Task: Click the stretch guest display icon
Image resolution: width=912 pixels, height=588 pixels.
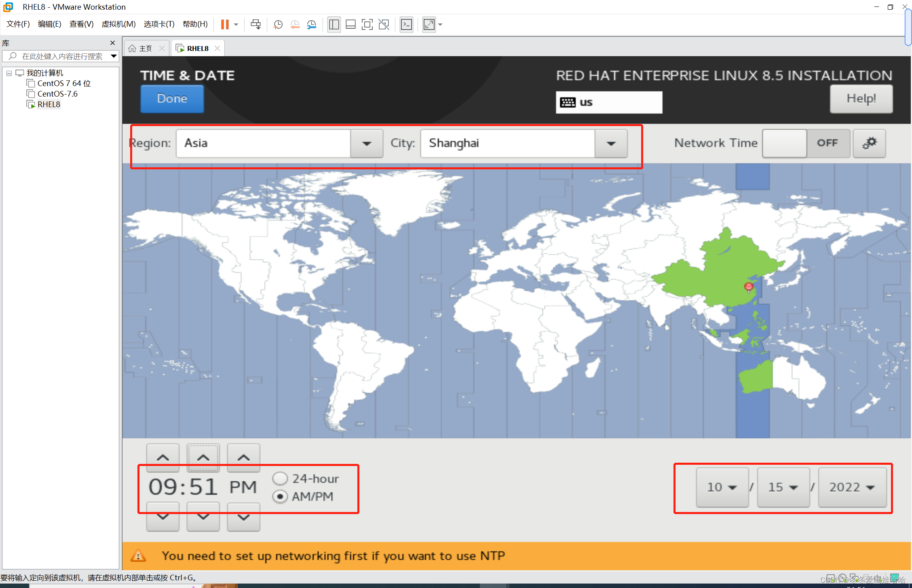Action: [429, 25]
